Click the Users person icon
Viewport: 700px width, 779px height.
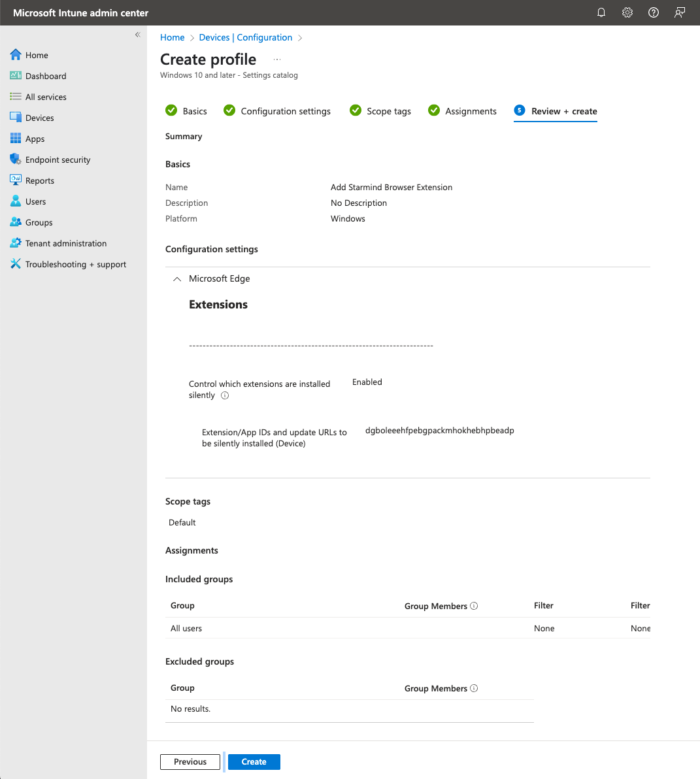pyautogui.click(x=16, y=201)
